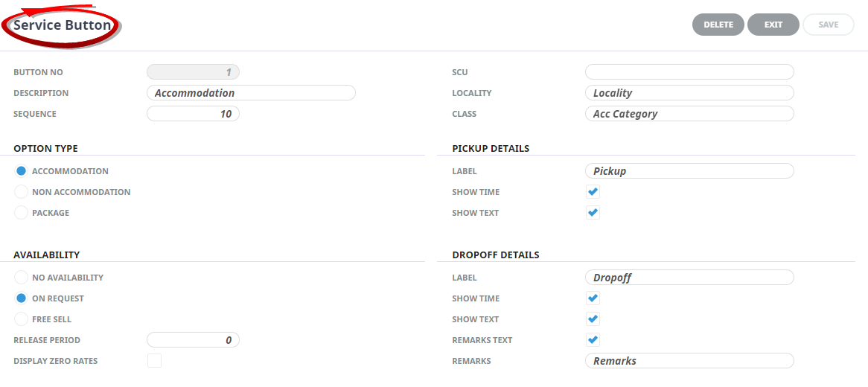Enable the Display Zero Rates checkbox
The width and height of the screenshot is (868, 387).
[154, 361]
